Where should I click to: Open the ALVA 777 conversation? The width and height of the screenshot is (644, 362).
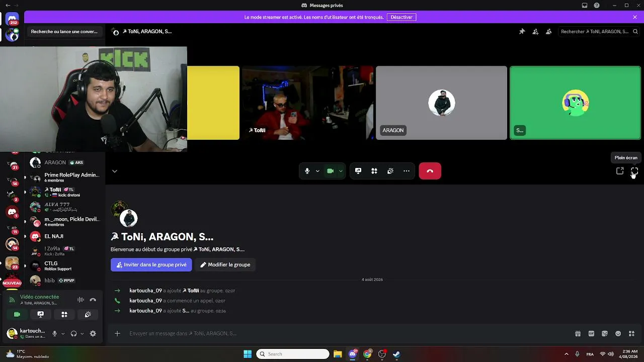tap(65, 207)
